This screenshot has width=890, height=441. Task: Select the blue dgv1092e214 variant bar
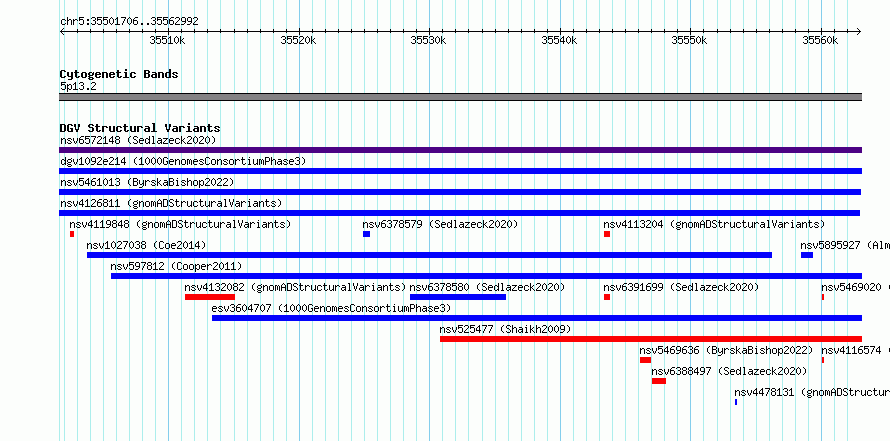click(x=460, y=171)
